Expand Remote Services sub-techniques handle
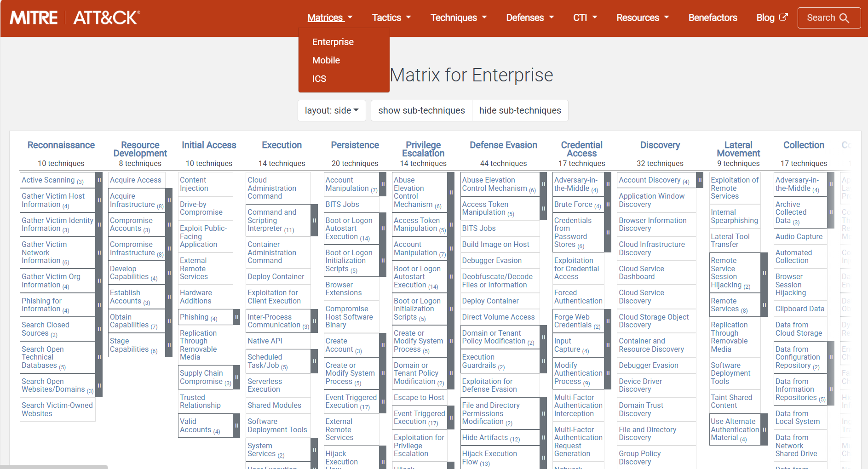Screen dimensions: 868x469 click(x=764, y=305)
